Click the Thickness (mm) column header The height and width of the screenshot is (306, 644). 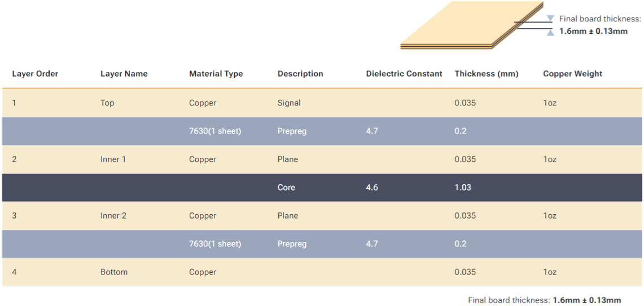coord(487,74)
